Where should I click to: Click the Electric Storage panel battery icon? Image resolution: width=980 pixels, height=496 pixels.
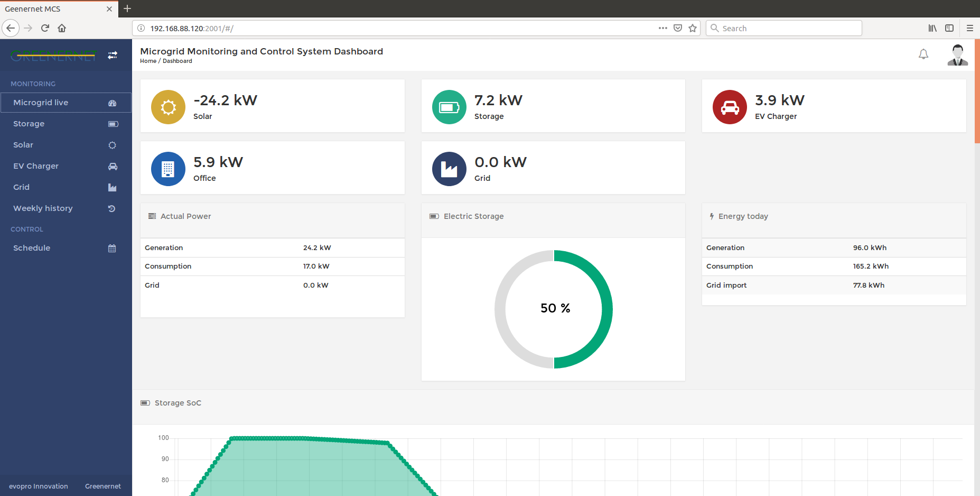click(434, 216)
